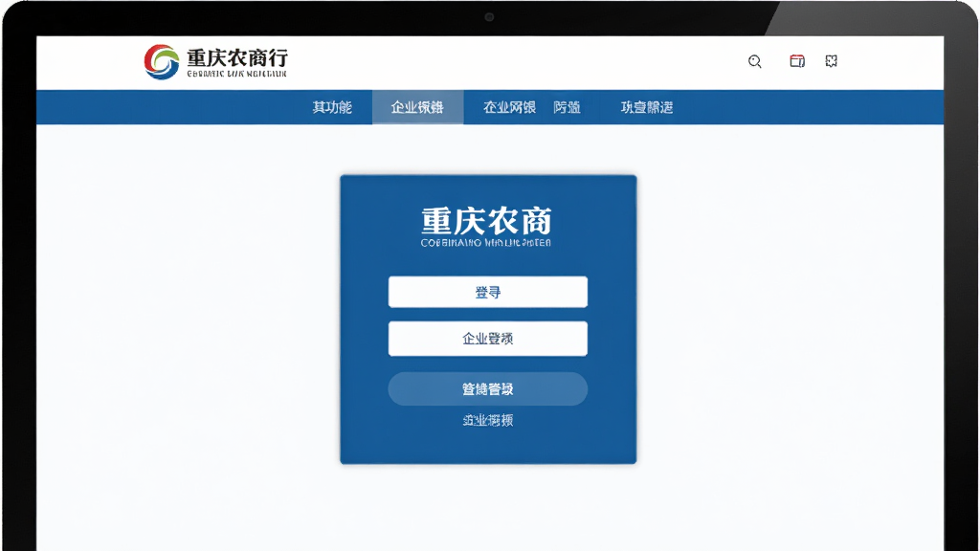The image size is (980, 551).
Task: Open the 企业网银 navigation item
Action: point(509,107)
